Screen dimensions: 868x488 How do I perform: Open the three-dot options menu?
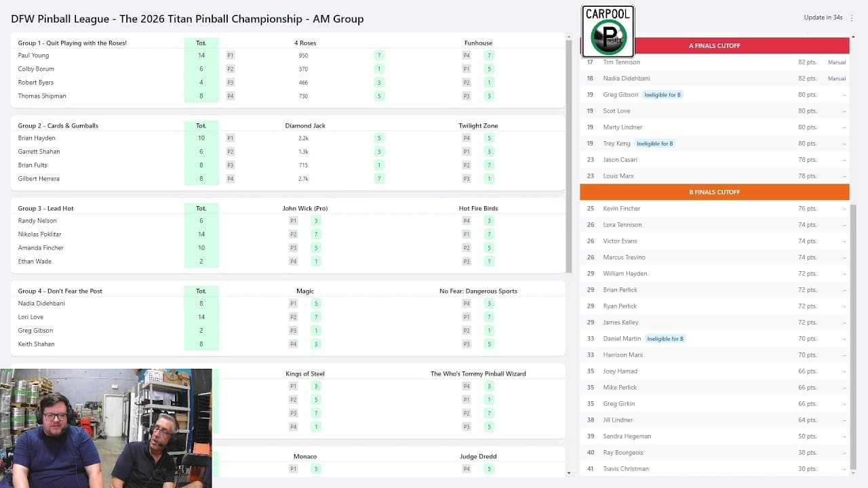point(852,18)
